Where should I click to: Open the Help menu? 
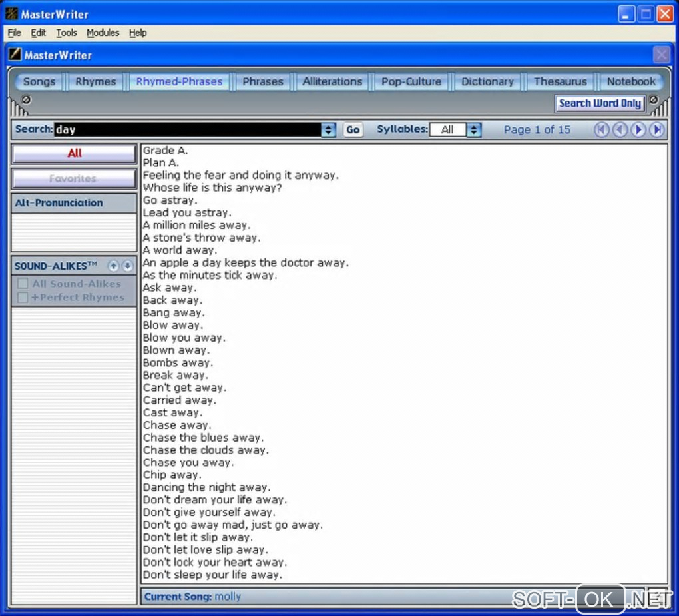138,33
